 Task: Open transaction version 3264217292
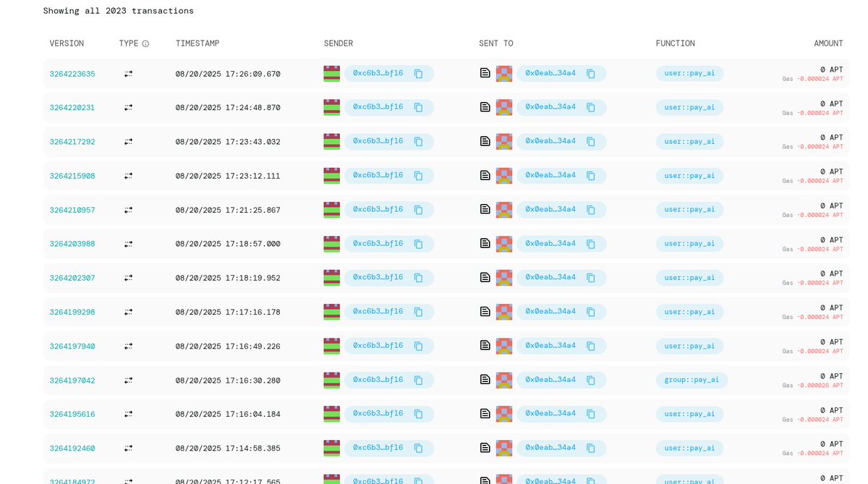[x=72, y=142]
